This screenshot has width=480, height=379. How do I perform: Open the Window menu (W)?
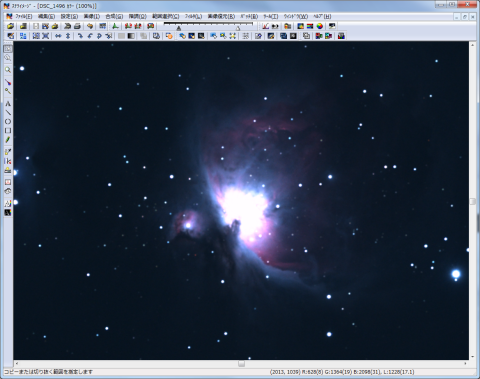pyautogui.click(x=296, y=16)
